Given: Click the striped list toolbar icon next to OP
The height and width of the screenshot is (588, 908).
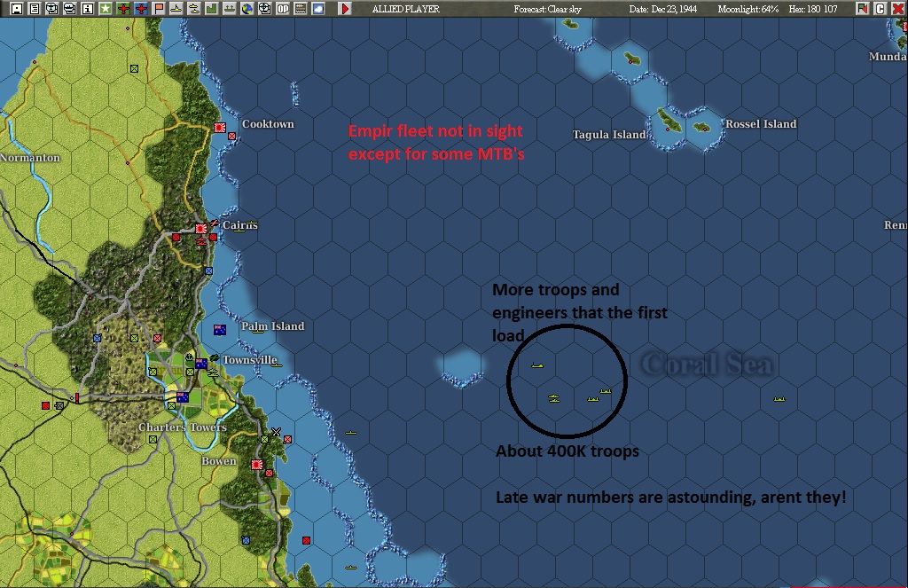Looking at the screenshot, I should click(x=300, y=9).
